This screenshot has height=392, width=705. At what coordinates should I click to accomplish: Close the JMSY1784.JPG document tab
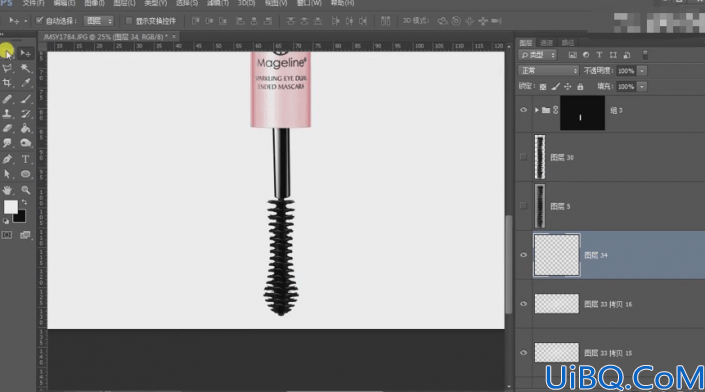pos(174,36)
